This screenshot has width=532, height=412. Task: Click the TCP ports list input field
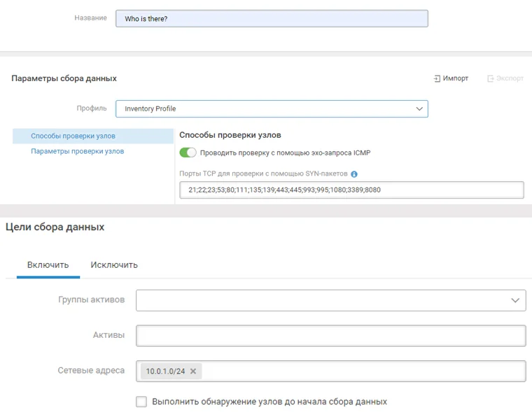351,190
